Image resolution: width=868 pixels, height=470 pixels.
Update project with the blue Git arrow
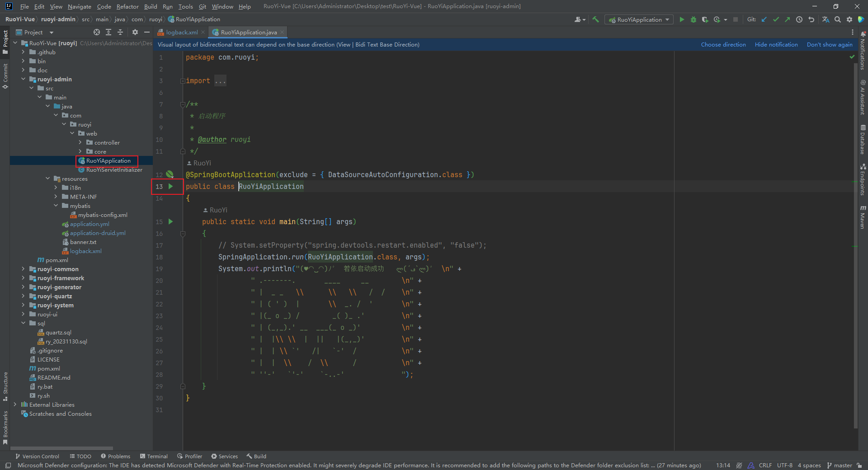click(x=764, y=19)
